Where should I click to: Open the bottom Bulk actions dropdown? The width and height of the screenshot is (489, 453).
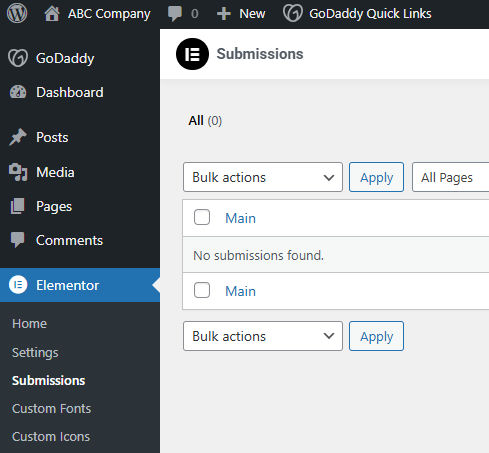pyautogui.click(x=263, y=336)
